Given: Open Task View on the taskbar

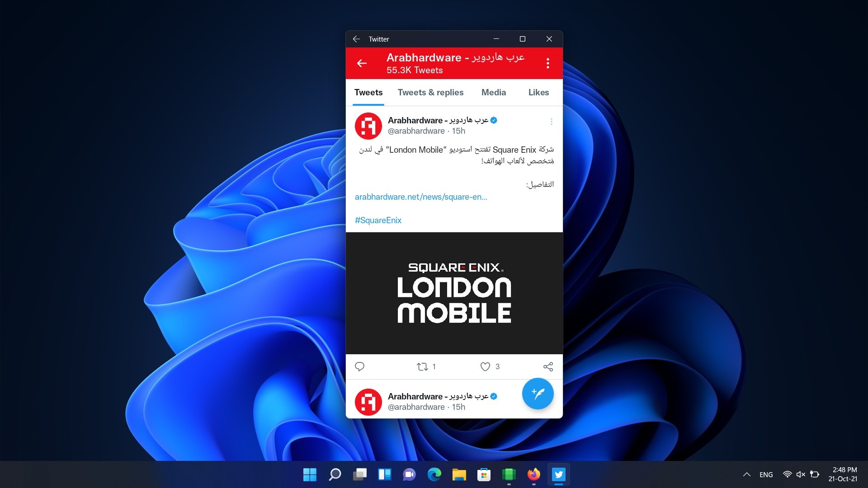Looking at the screenshot, I should pos(360,474).
